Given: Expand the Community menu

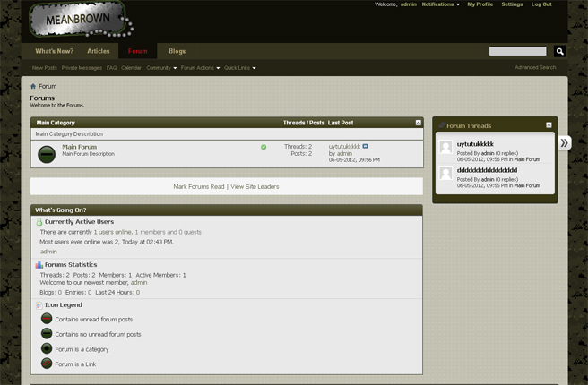Looking at the screenshot, I should (x=161, y=68).
